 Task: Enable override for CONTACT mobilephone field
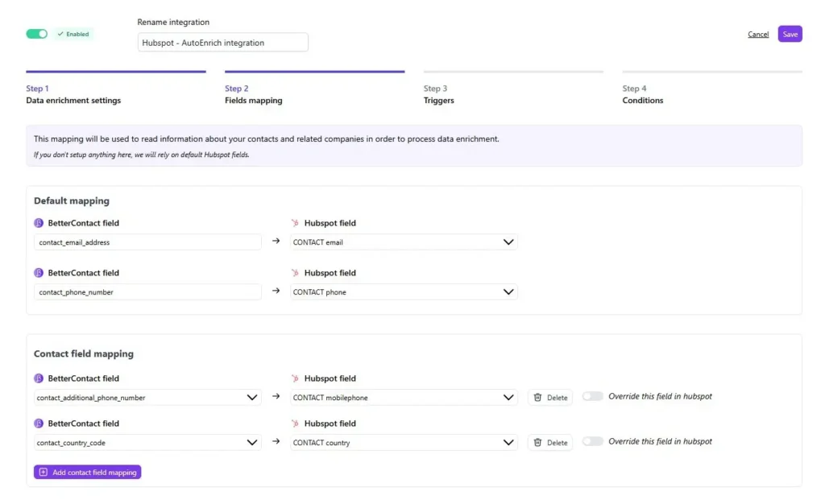[592, 396]
